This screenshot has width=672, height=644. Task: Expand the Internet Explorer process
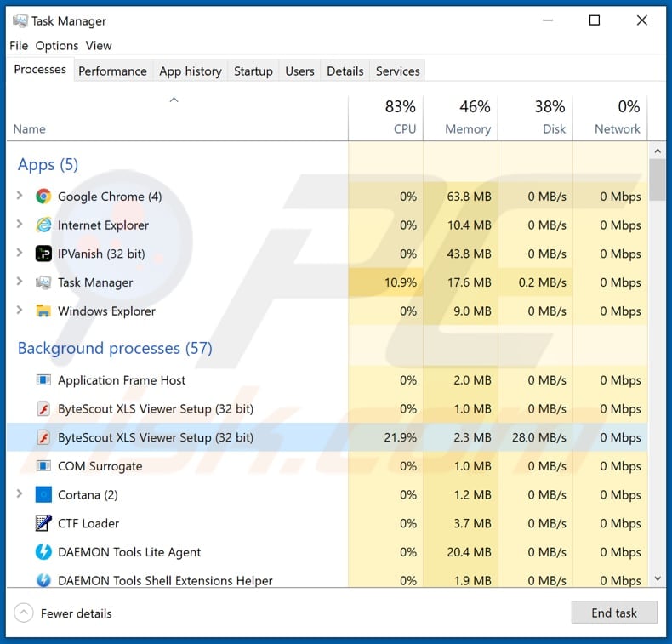coord(20,225)
